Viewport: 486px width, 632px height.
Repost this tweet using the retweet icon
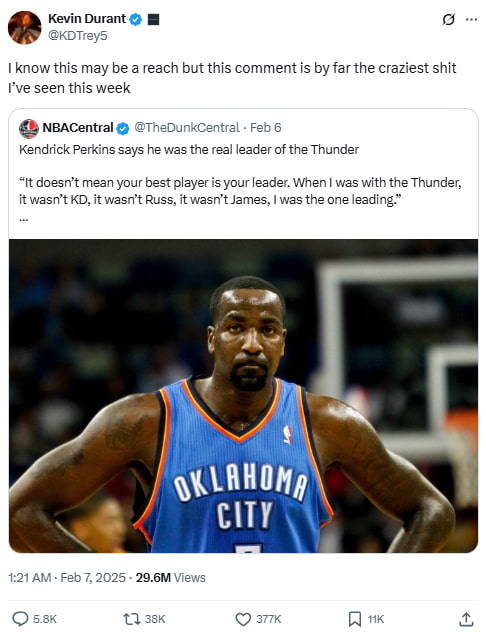(131, 619)
